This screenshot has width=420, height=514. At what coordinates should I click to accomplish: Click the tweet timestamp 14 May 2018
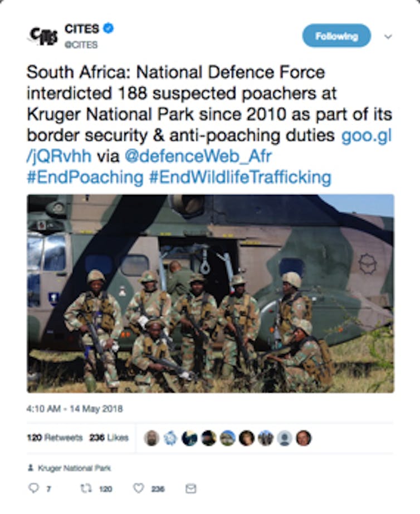(x=74, y=409)
